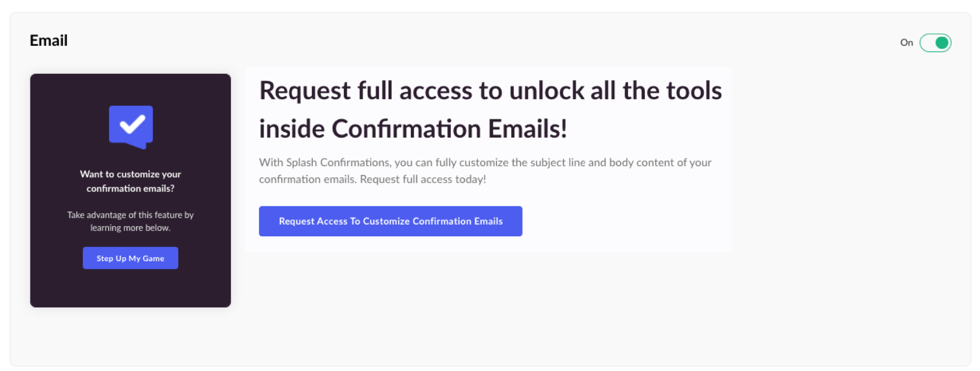Click the green knob of the Email toggle
The height and width of the screenshot is (371, 980).
click(942, 43)
